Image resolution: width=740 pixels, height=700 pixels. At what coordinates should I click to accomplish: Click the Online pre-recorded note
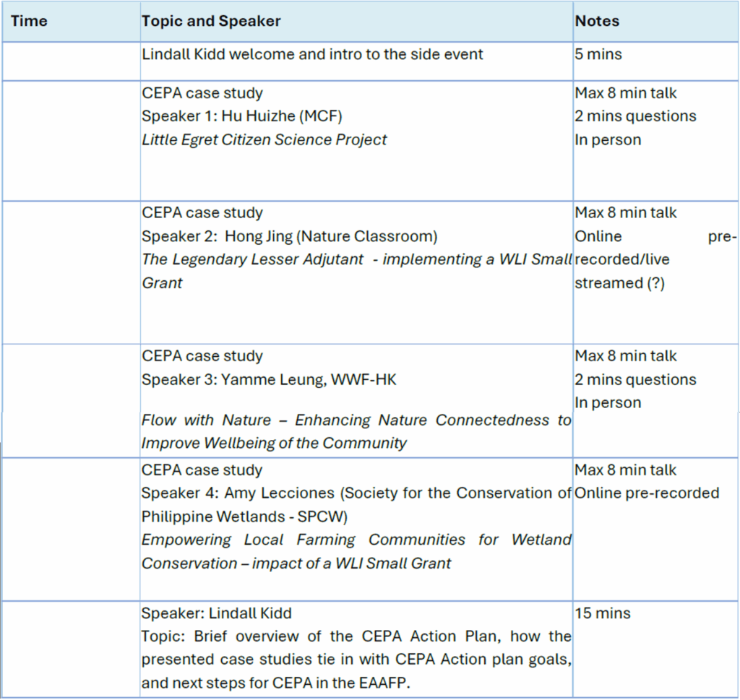[x=647, y=493]
